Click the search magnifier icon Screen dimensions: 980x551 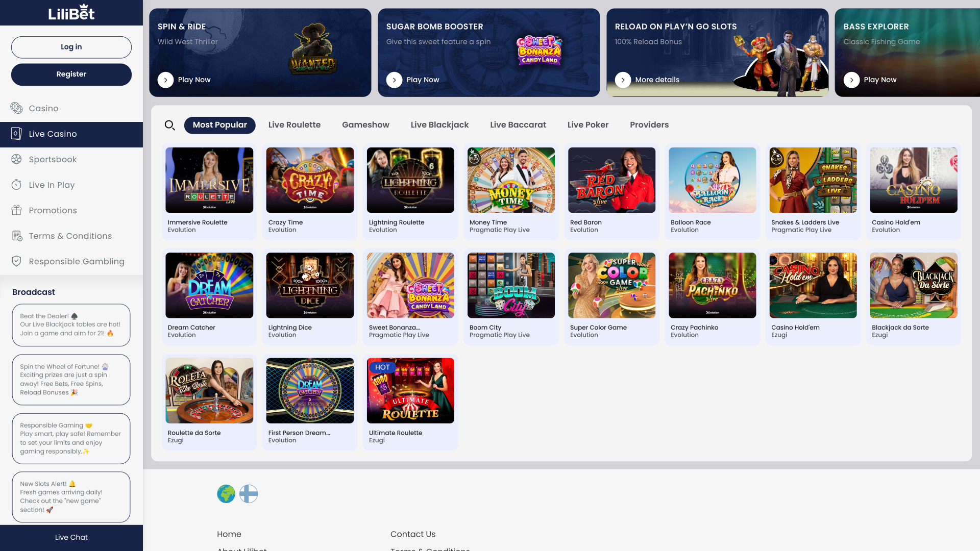[170, 125]
